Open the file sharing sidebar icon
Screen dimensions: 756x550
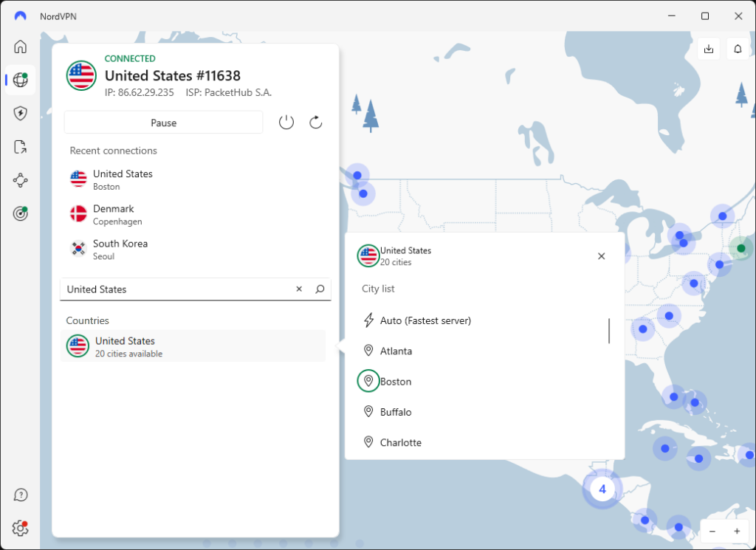point(20,146)
